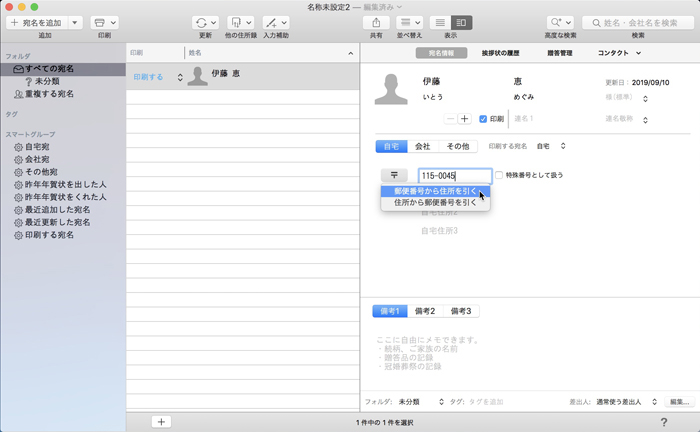The image size is (700, 432).
Task: Click the 宛名を追加 add-address button
Action: 35,22
